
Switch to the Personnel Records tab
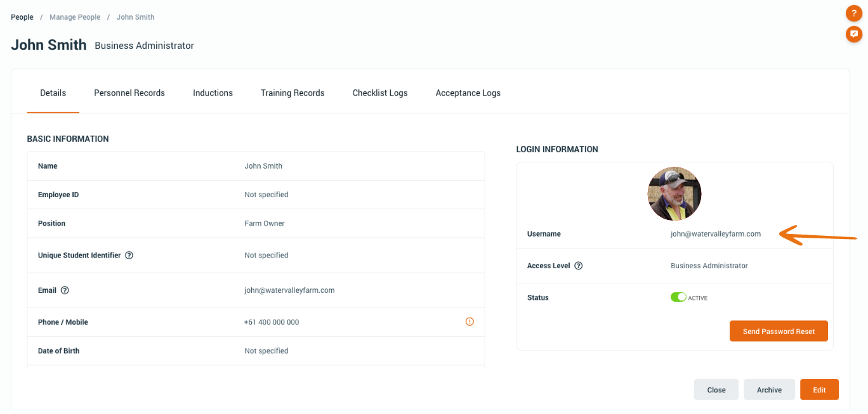pyautogui.click(x=129, y=93)
